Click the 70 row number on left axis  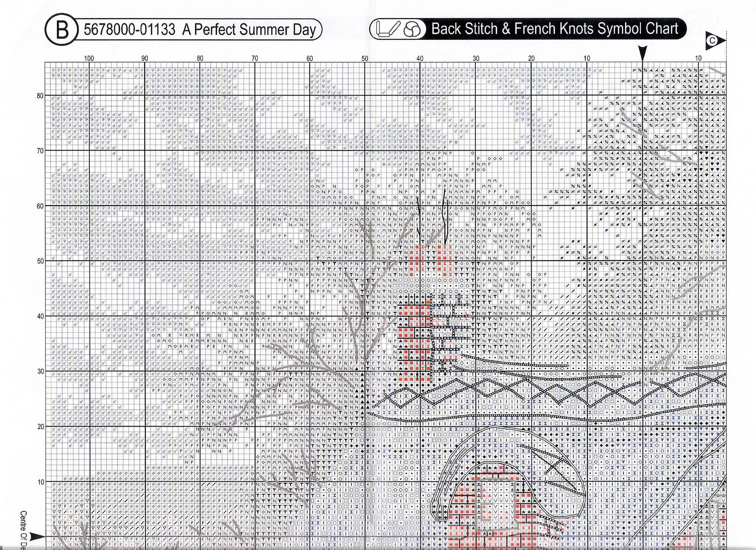(40, 151)
